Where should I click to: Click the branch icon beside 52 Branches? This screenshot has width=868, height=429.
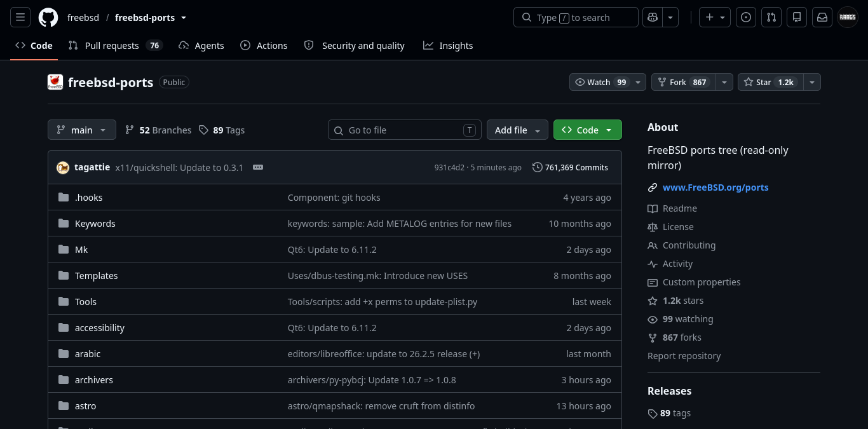(130, 130)
